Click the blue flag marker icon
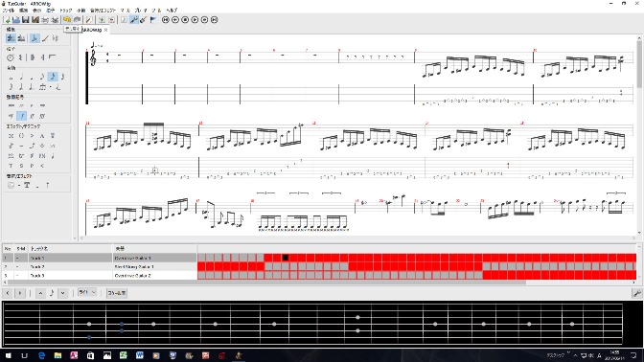Image resolution: width=644 pixels, height=362 pixels. coord(152,20)
